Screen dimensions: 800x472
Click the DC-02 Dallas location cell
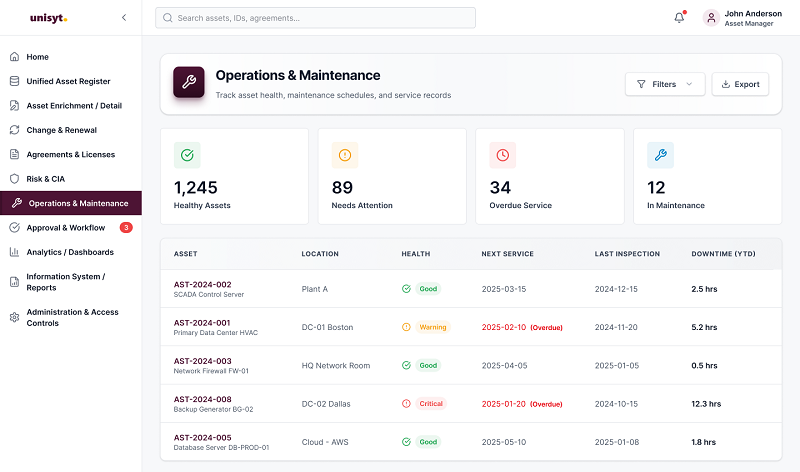[326, 404]
